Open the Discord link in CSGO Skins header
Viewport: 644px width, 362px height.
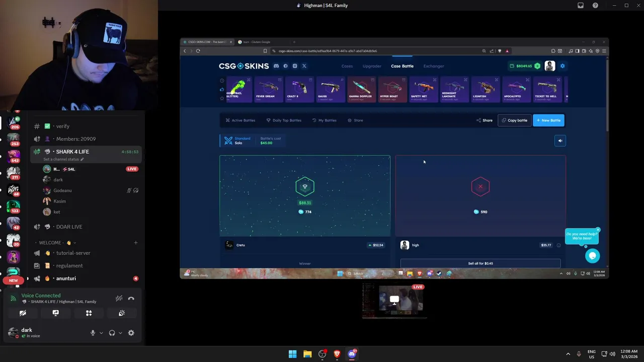(276, 66)
